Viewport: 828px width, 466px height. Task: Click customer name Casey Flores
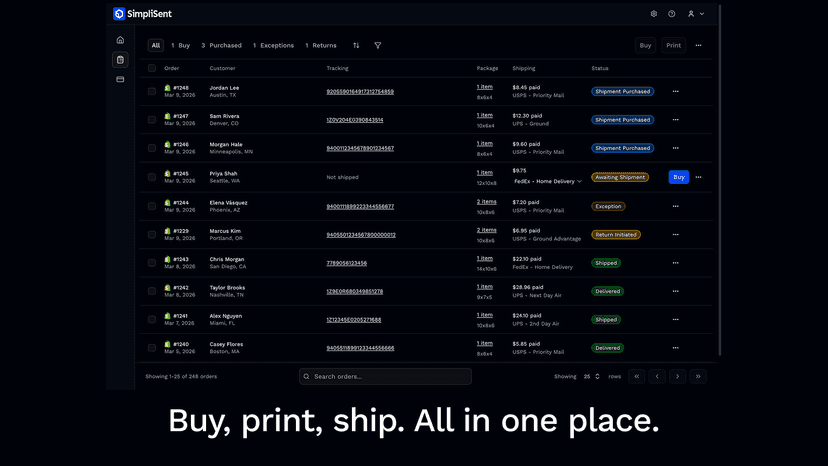click(x=226, y=344)
